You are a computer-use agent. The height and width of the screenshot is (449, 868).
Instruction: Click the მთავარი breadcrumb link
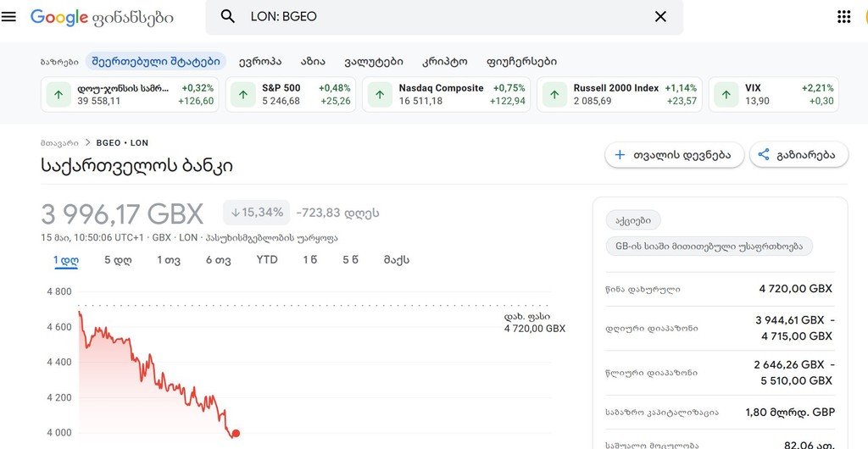60,142
